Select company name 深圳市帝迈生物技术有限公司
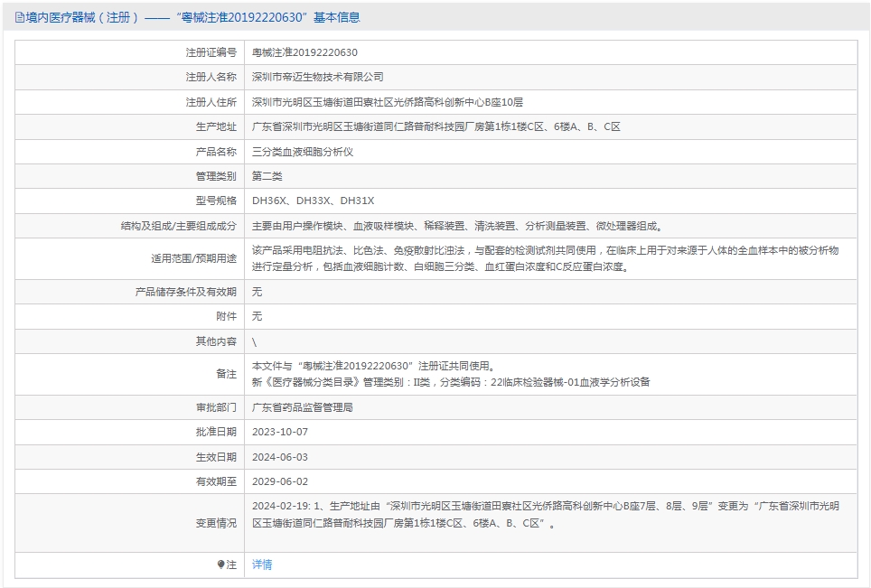Viewport: 871px width, 588px height. 318,77
